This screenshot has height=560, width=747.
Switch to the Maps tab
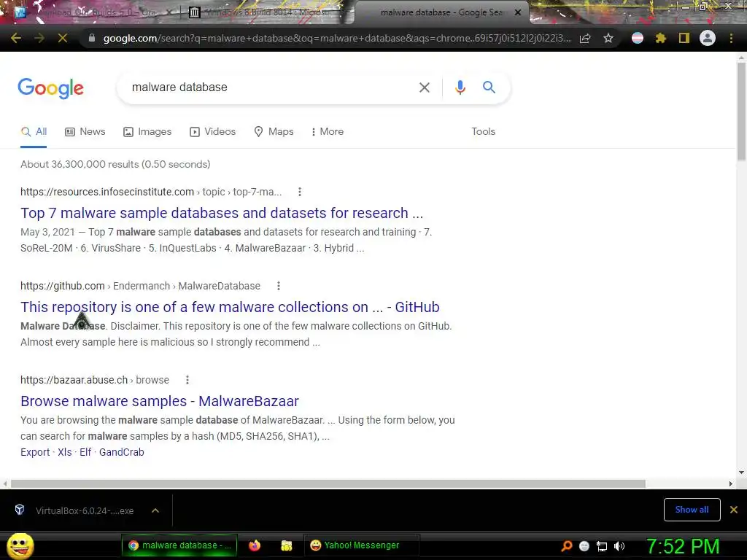pyautogui.click(x=274, y=132)
